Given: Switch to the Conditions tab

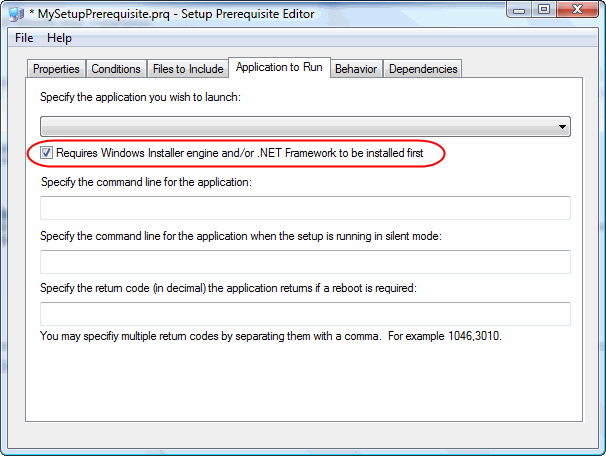Looking at the screenshot, I should click(x=116, y=69).
